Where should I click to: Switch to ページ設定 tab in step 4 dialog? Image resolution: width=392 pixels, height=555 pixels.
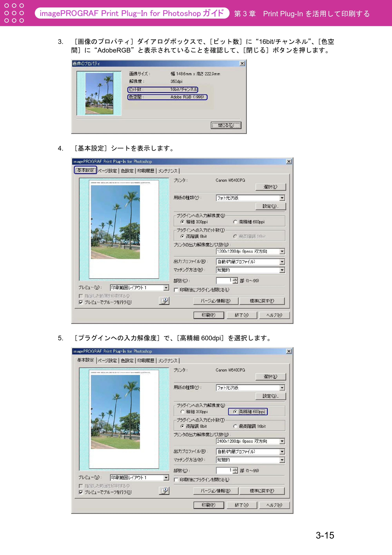108,171
